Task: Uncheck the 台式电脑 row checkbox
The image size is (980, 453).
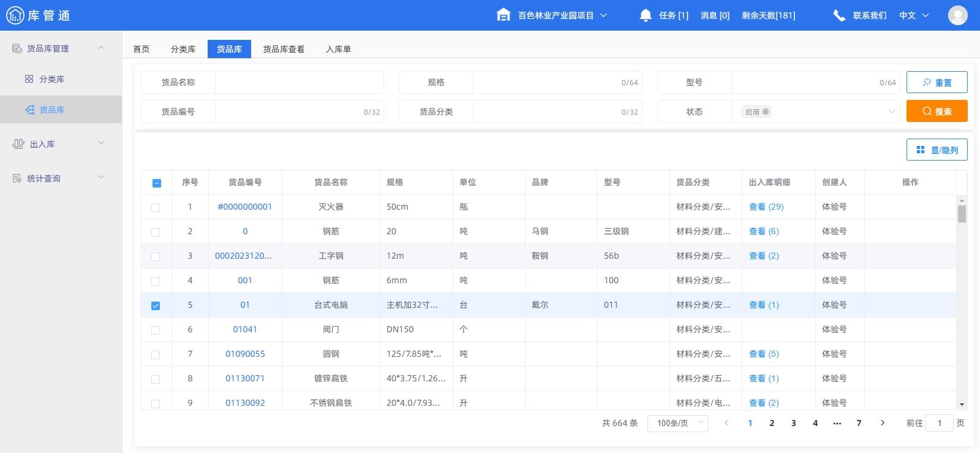Action: click(x=156, y=306)
